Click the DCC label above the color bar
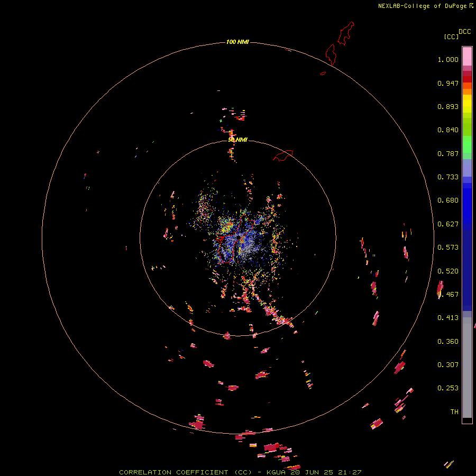The image size is (476, 476). click(464, 32)
